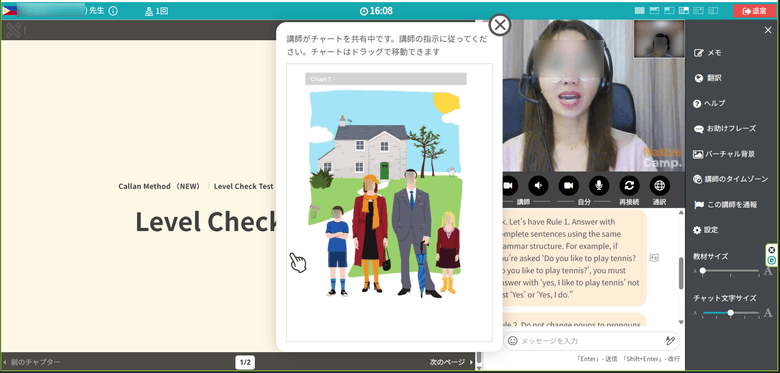Show 講師のタイムゾーン teacher timezone
This screenshot has width=780, height=373.
[730, 179]
